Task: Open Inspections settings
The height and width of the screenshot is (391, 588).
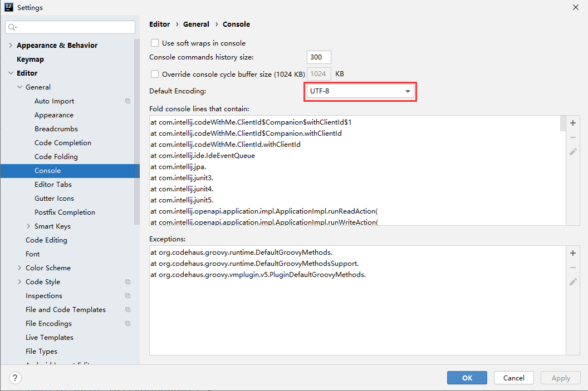Action: [x=44, y=295]
